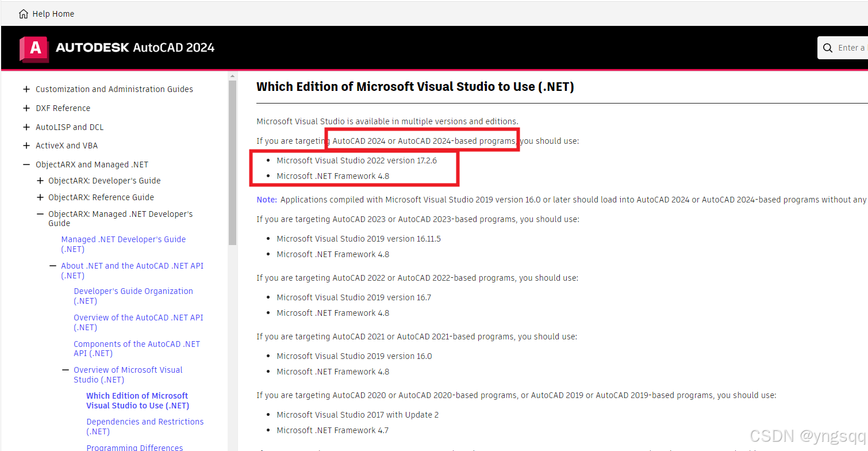
Task: Open the ActiveX and VBA entry
Action: 67,146
